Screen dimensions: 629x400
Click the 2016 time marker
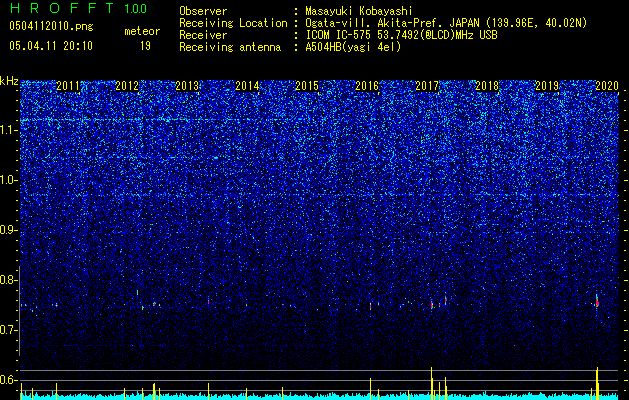367,86
